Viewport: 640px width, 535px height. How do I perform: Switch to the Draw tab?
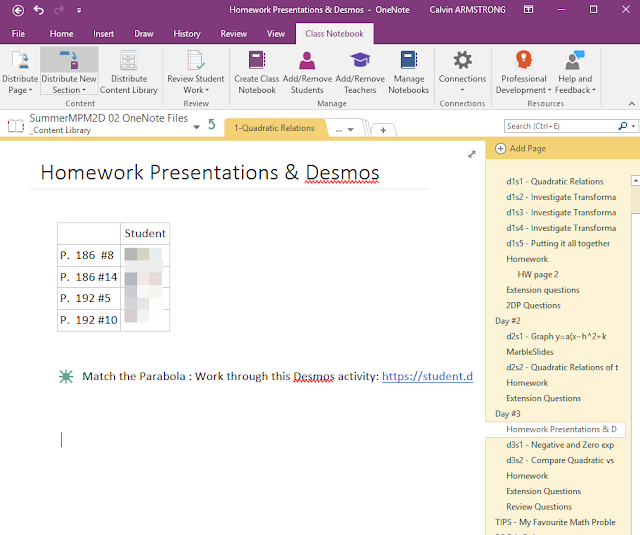pyautogui.click(x=144, y=34)
